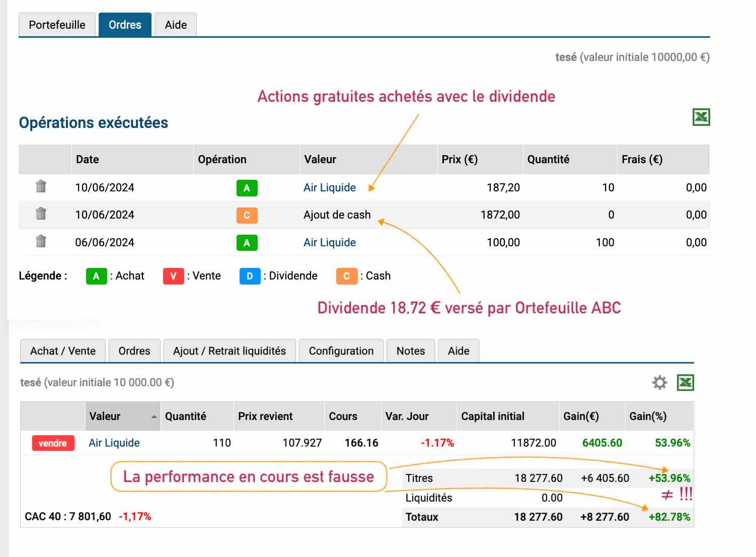The height and width of the screenshot is (557, 756).
Task: Open Ajout / Retrait liquidités tab
Action: point(230,351)
